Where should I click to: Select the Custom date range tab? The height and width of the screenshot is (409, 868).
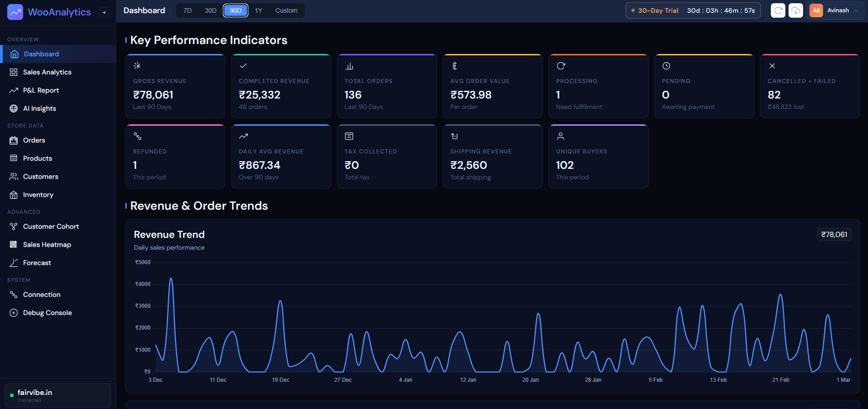point(286,10)
